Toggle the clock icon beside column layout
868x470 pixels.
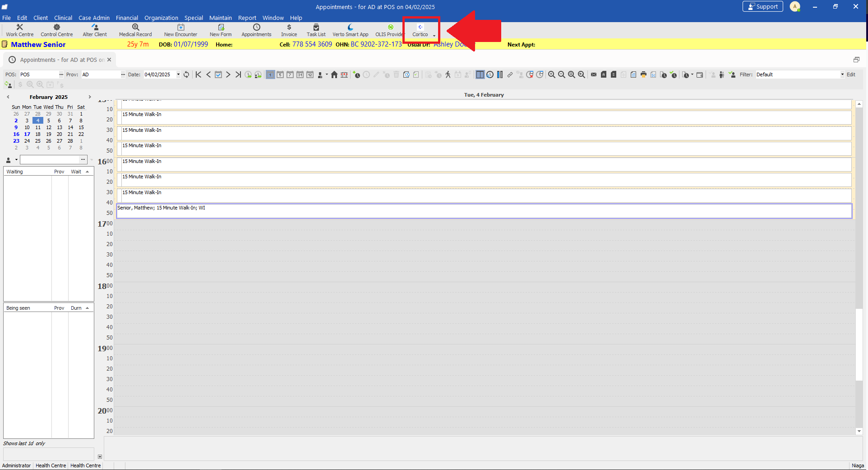pyautogui.click(x=490, y=74)
